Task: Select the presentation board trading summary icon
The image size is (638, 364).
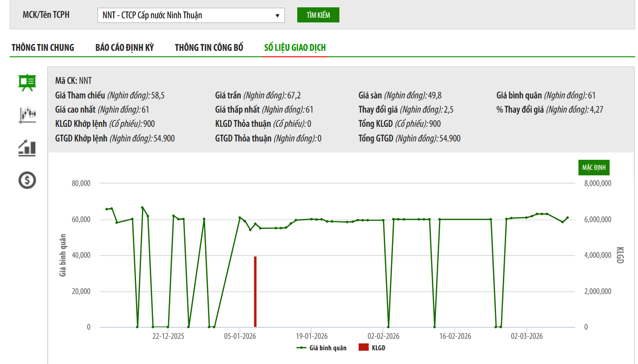Action: (x=27, y=83)
